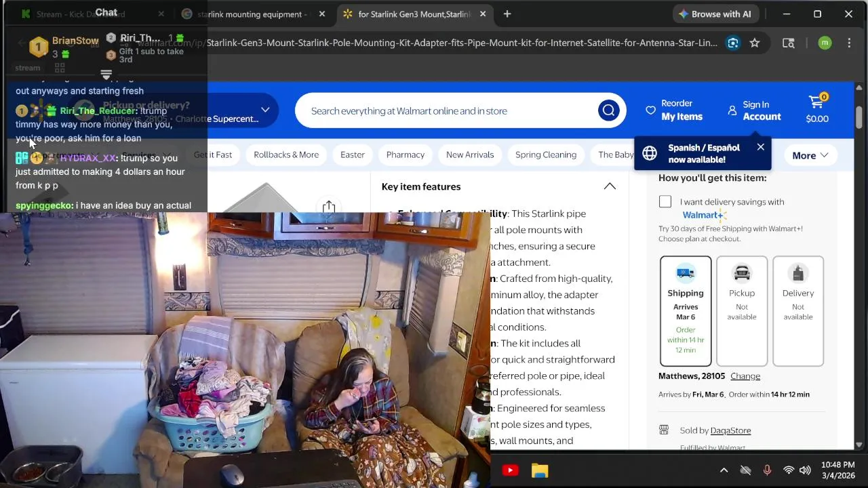Open Rollbacks & More category

pyautogui.click(x=286, y=155)
